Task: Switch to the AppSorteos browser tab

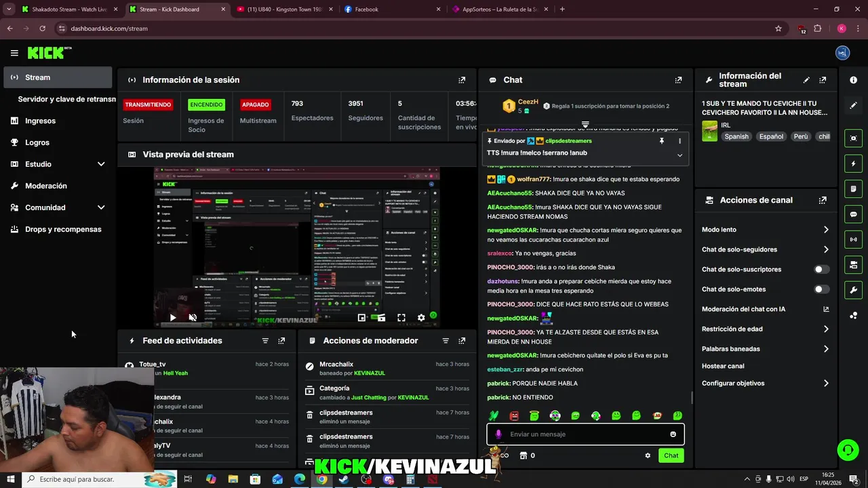Action: pyautogui.click(x=499, y=9)
